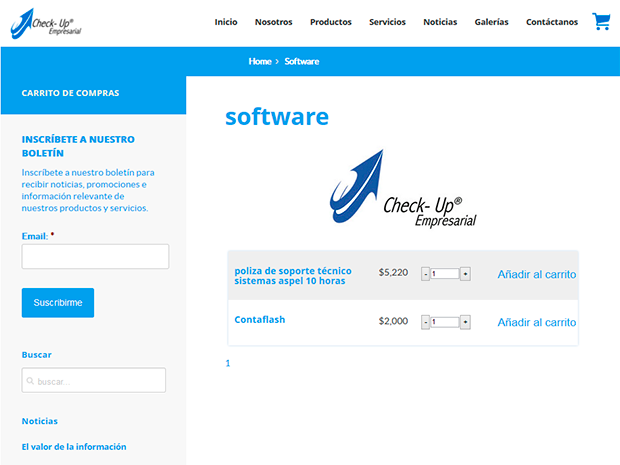Click the $5,220 price
Image resolution: width=620 pixels, height=465 pixels.
pyautogui.click(x=393, y=272)
